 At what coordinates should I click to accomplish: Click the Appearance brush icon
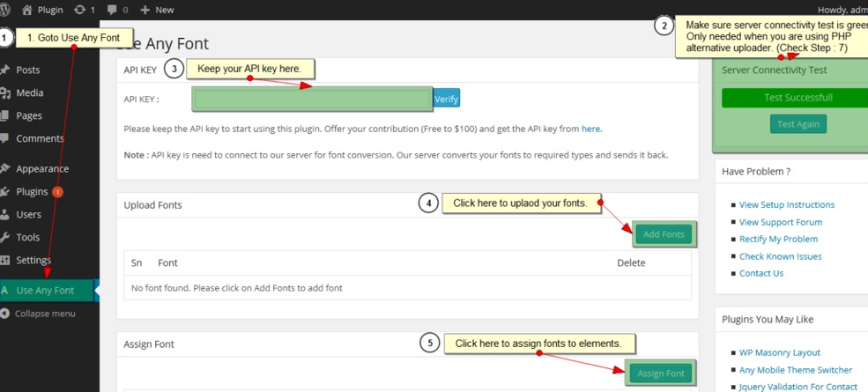[5, 168]
